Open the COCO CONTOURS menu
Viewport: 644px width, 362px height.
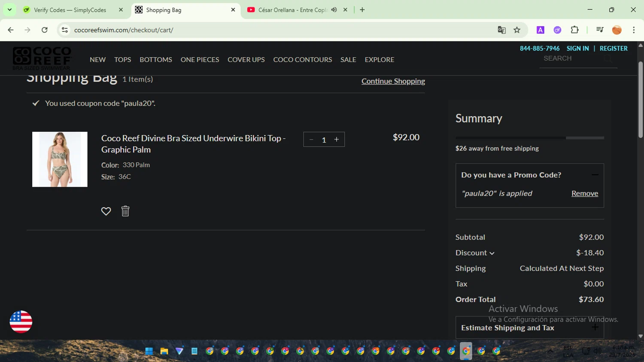pos(302,60)
